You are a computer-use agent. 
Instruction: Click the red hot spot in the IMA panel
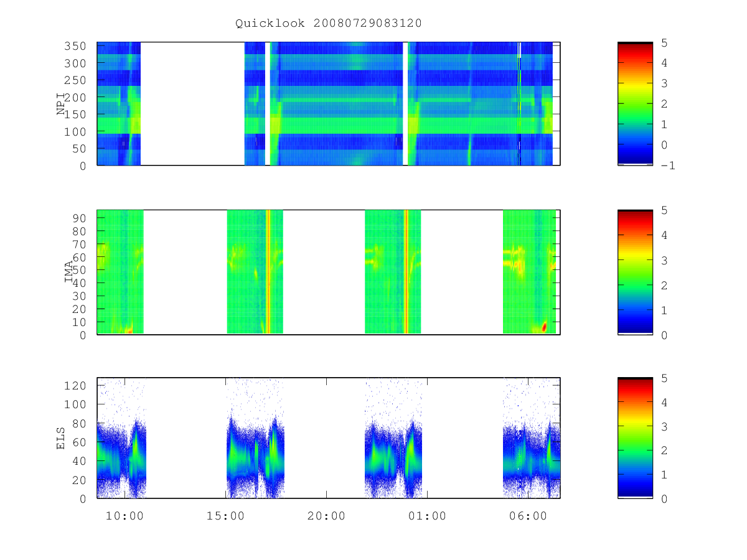click(x=545, y=326)
